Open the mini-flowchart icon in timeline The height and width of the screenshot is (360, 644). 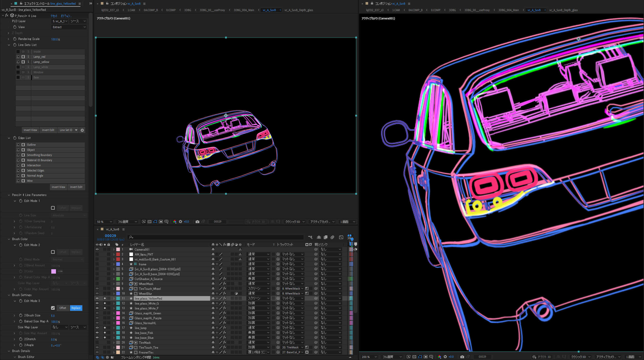[x=310, y=237]
